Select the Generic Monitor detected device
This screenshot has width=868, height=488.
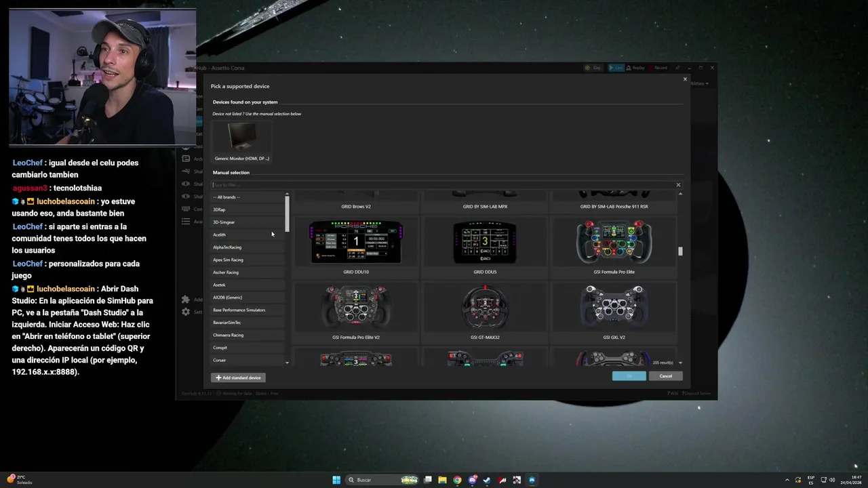pyautogui.click(x=242, y=142)
